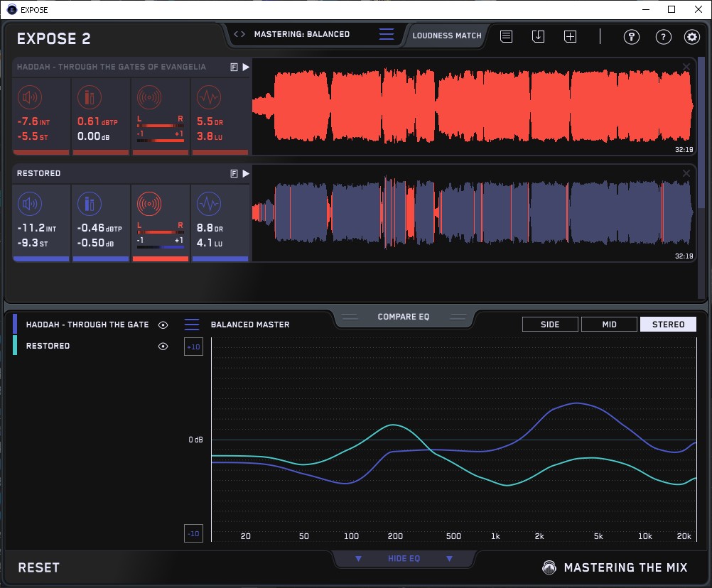Switch EQ view to SIDE
This screenshot has width=712, height=588.
(x=550, y=325)
